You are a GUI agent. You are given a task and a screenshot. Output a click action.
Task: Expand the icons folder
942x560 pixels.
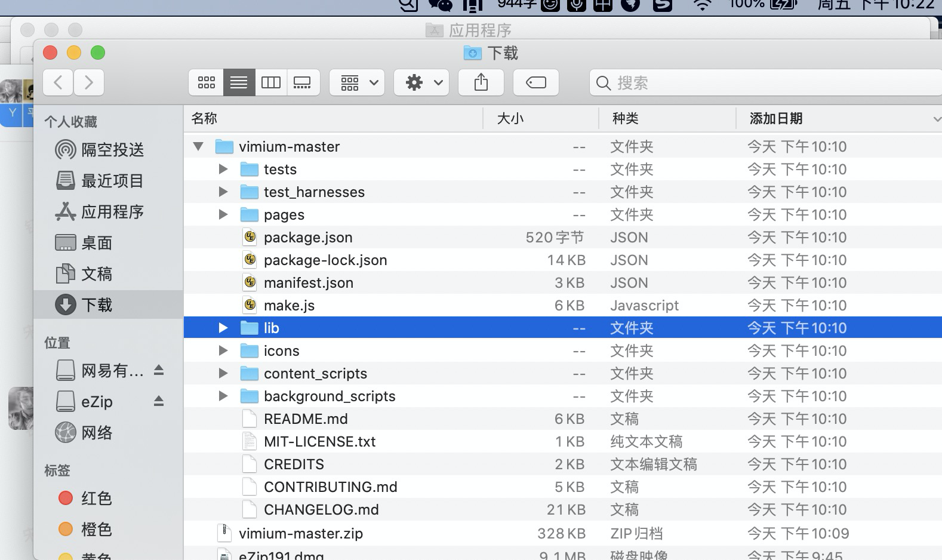(223, 350)
